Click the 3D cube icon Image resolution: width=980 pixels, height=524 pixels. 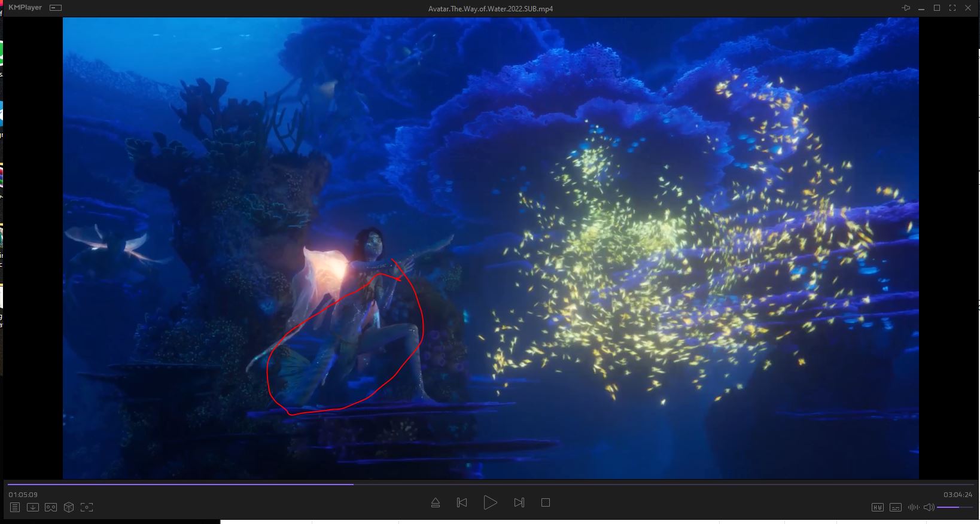tap(69, 507)
